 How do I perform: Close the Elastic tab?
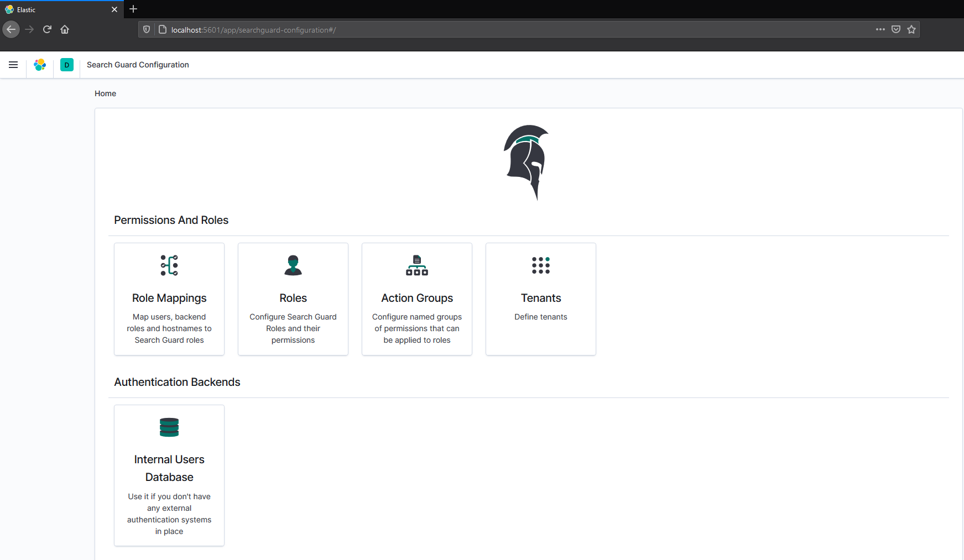tap(114, 9)
